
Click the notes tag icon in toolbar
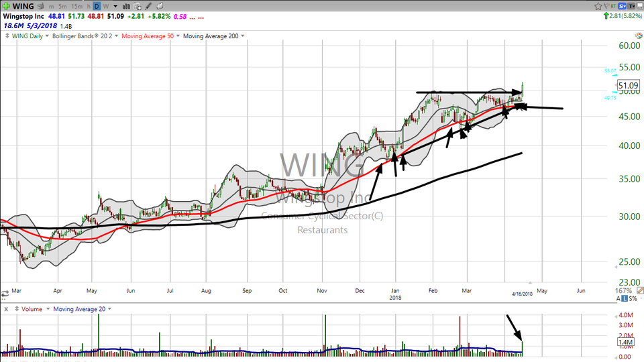(160, 6)
